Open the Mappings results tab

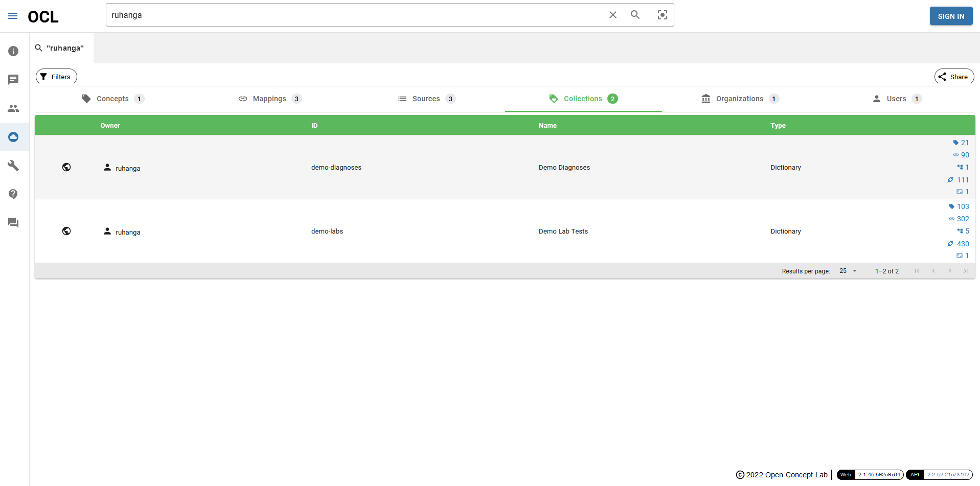coord(269,99)
